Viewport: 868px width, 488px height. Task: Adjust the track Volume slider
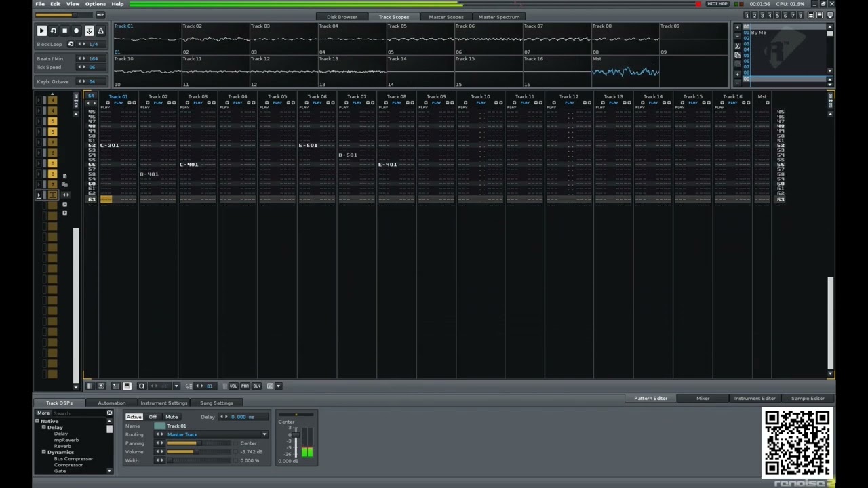point(198,451)
